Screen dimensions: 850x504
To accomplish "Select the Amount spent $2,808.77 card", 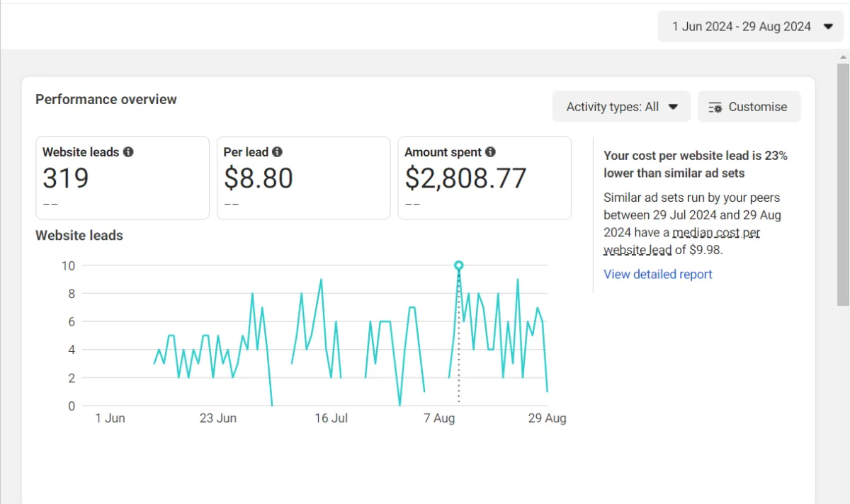I will 484,178.
